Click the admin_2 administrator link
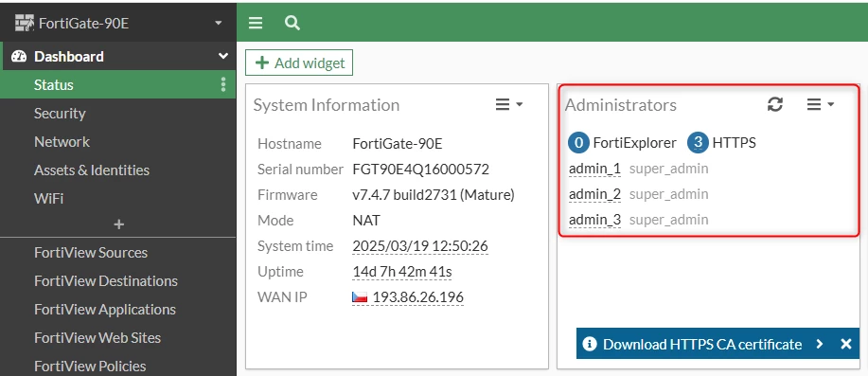Viewport: 868px width, 376px height. (x=594, y=194)
